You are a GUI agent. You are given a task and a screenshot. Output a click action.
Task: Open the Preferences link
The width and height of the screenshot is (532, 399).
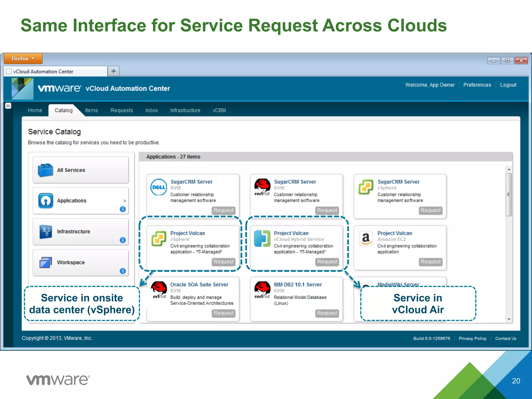[477, 85]
